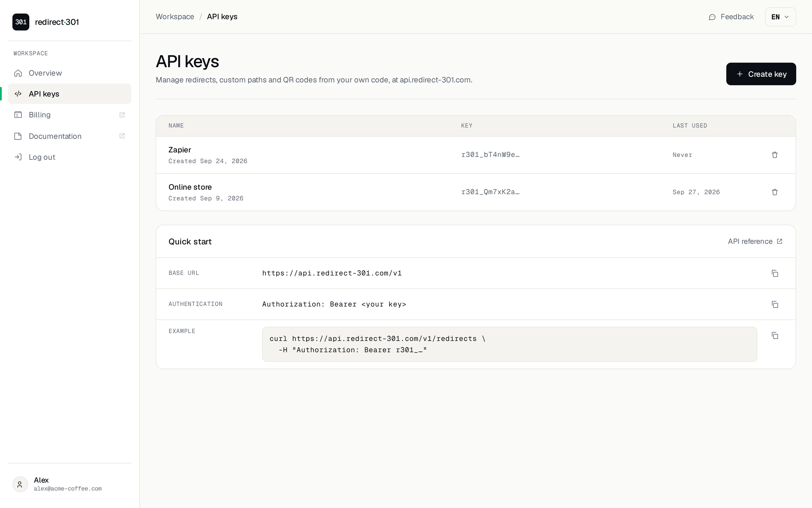Click the Authorization: Bearer <your key> text
Image resolution: width=812 pixels, height=508 pixels.
click(x=334, y=304)
